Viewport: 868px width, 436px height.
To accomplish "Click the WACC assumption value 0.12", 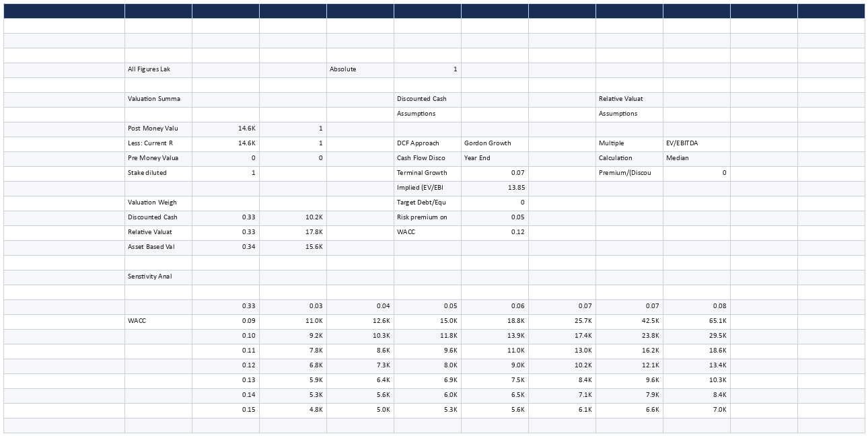I will (495, 232).
